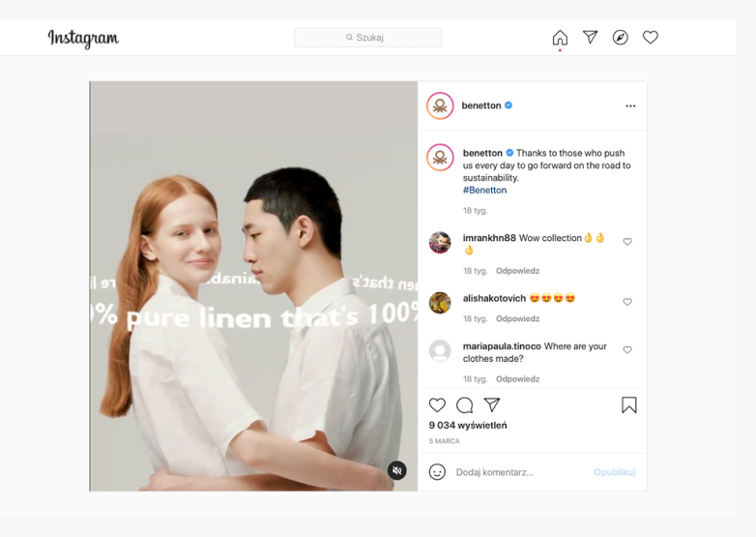The width and height of the screenshot is (756, 537).
Task: Reply to alishakotovich via Odpowiedz
Action: coord(517,318)
